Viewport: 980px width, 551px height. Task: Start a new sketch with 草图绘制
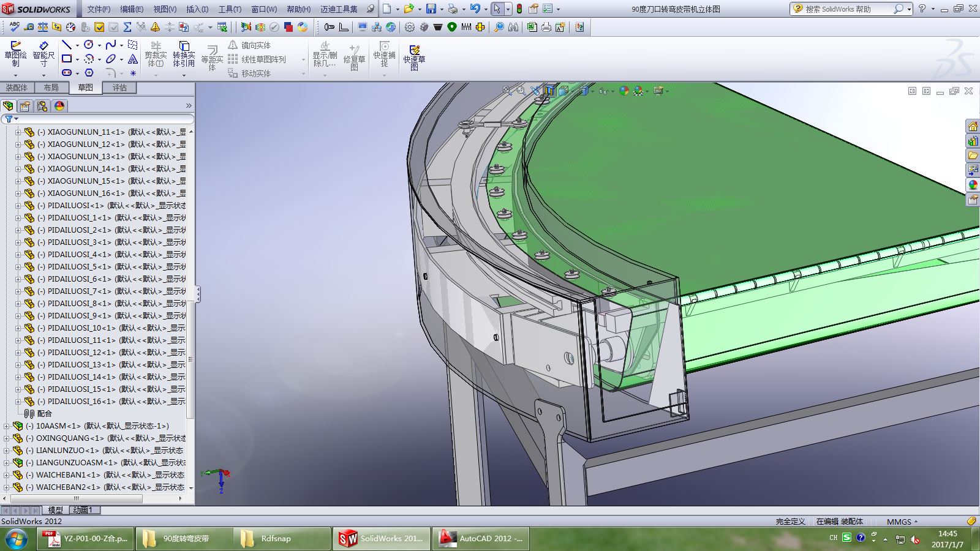[x=15, y=54]
